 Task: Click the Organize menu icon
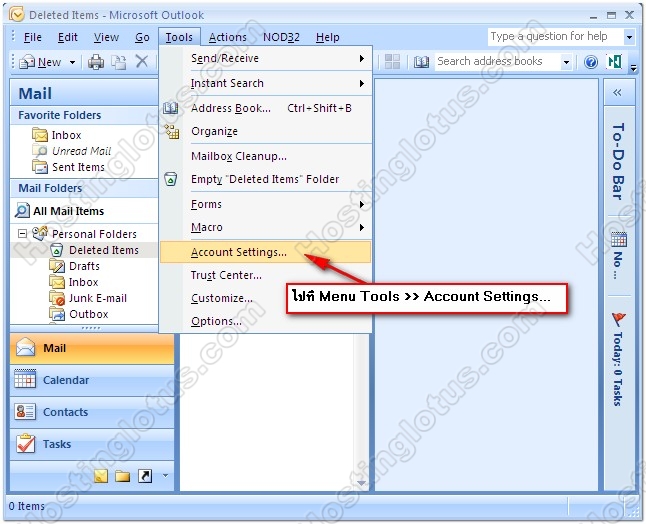[x=171, y=131]
